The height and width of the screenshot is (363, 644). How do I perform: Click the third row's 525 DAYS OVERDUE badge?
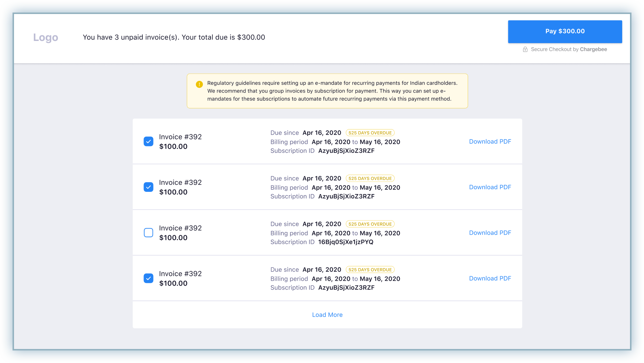click(x=370, y=224)
